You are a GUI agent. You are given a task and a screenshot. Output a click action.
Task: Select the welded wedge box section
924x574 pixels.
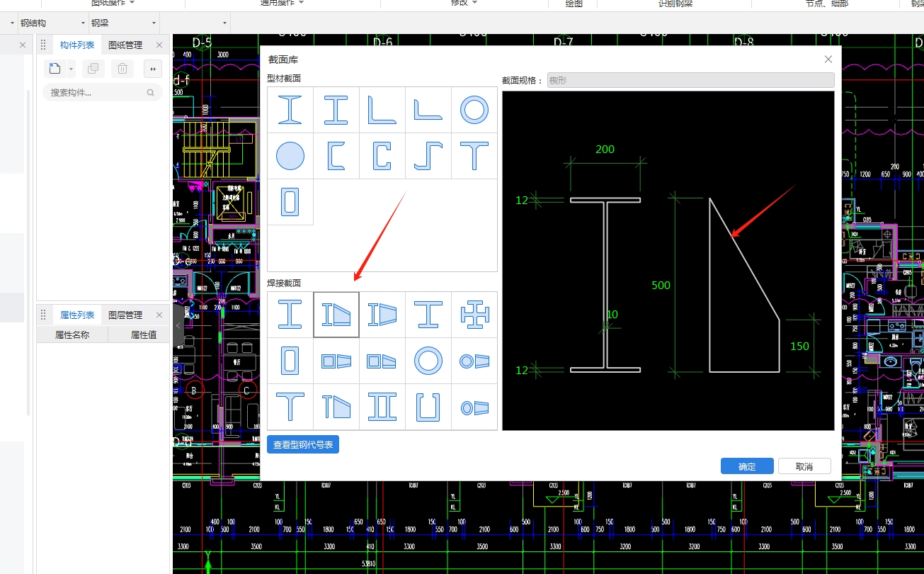click(382, 361)
